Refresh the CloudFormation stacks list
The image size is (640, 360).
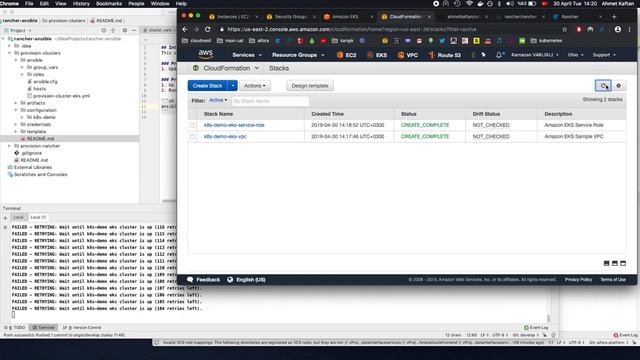click(x=603, y=86)
